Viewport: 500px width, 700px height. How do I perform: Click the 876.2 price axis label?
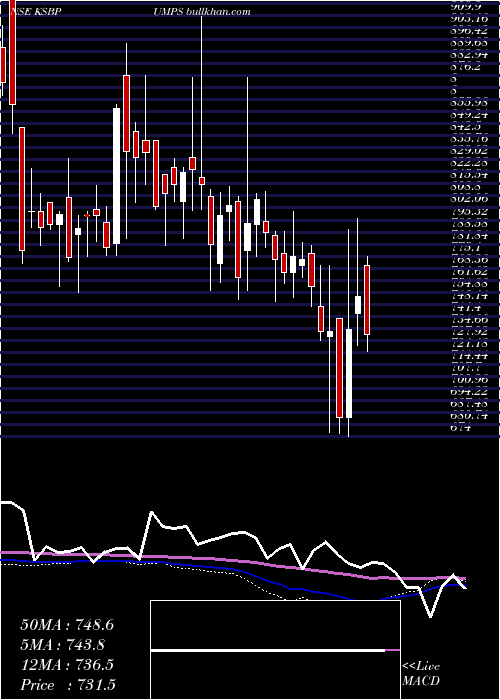466,67
